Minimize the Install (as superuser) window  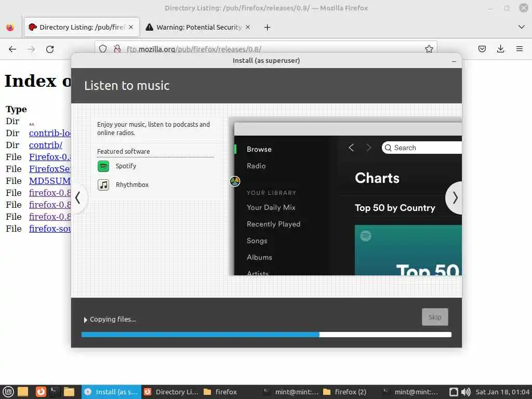pyautogui.click(x=454, y=61)
